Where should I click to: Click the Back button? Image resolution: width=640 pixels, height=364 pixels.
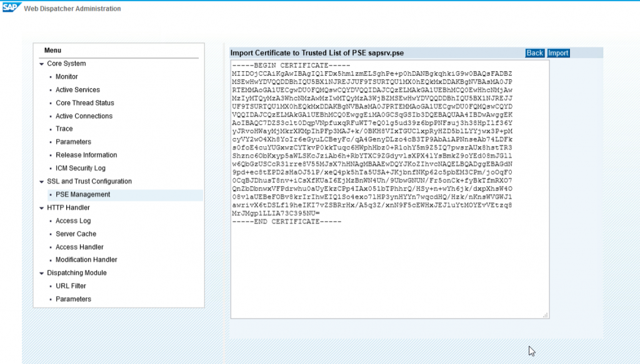pos(535,53)
